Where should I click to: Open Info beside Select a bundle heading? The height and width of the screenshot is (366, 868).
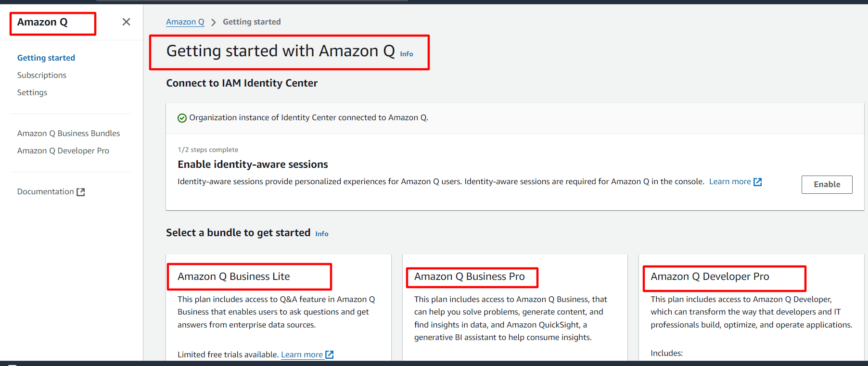click(x=322, y=234)
